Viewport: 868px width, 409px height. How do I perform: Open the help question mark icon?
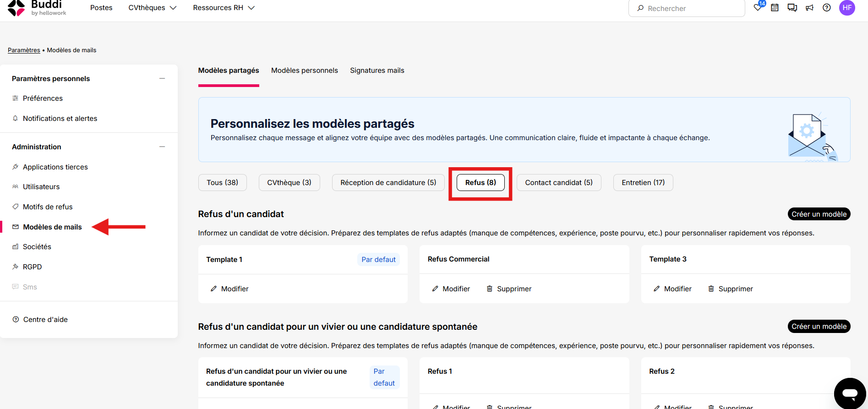(x=827, y=8)
